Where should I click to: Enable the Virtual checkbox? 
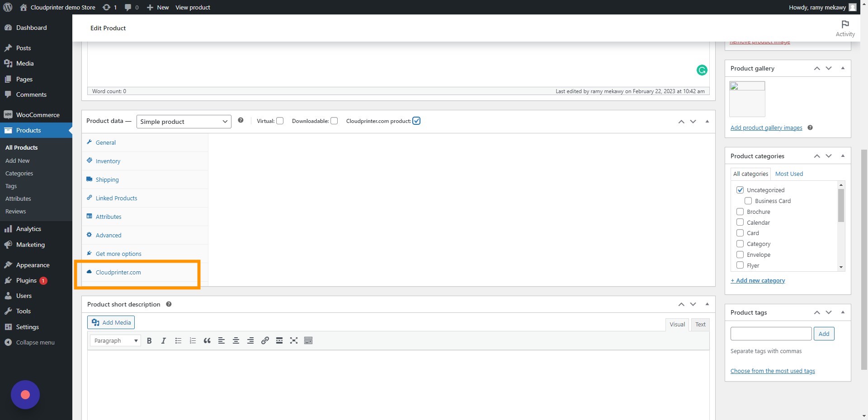(x=280, y=121)
